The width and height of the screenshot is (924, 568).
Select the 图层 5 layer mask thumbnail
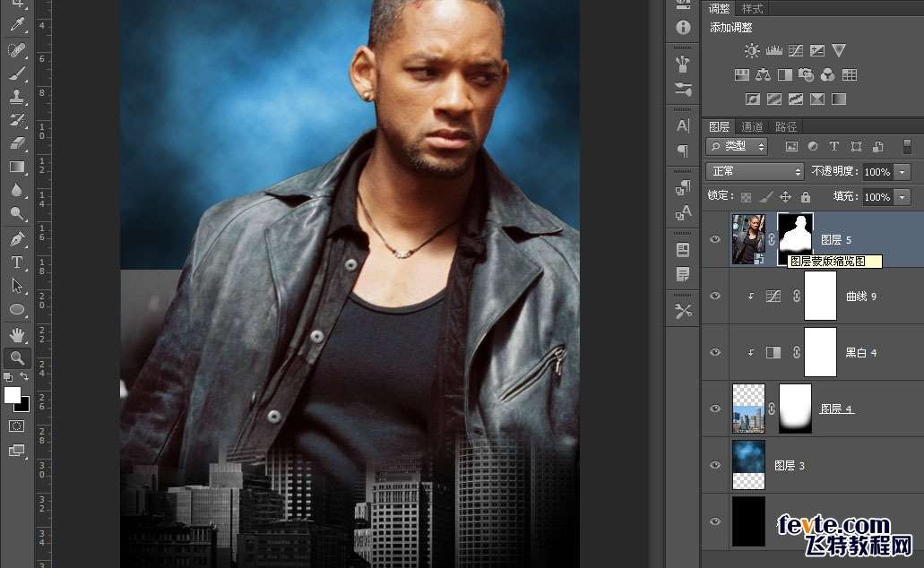pyautogui.click(x=796, y=238)
